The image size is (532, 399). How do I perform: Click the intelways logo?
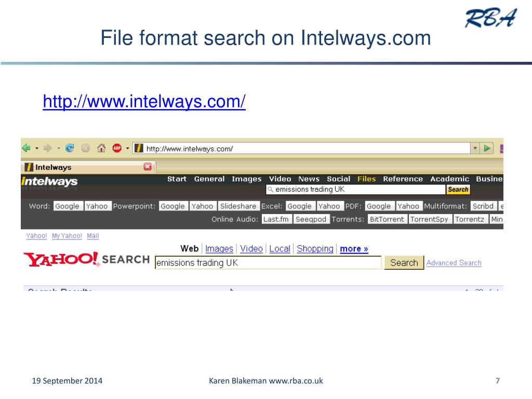pyautogui.click(x=49, y=181)
